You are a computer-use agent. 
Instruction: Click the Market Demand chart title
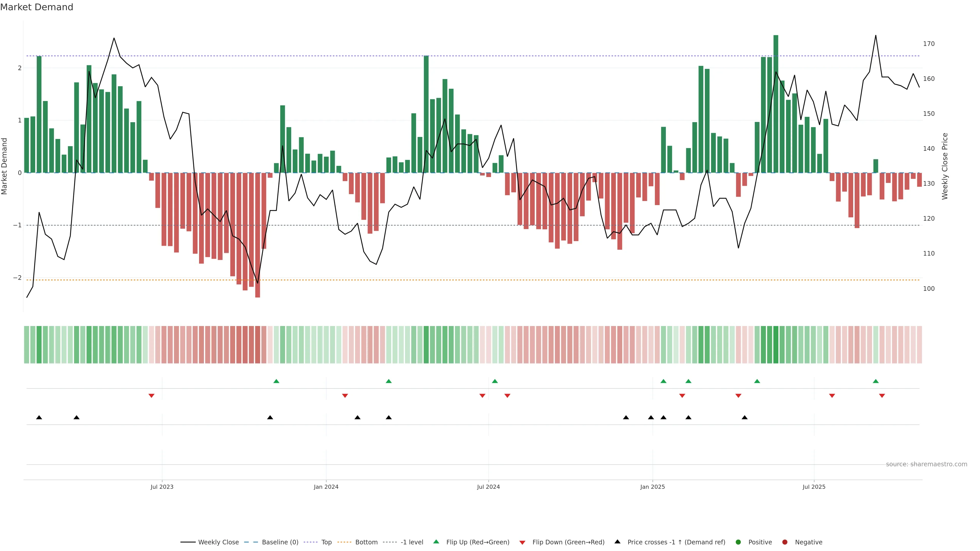coord(36,7)
